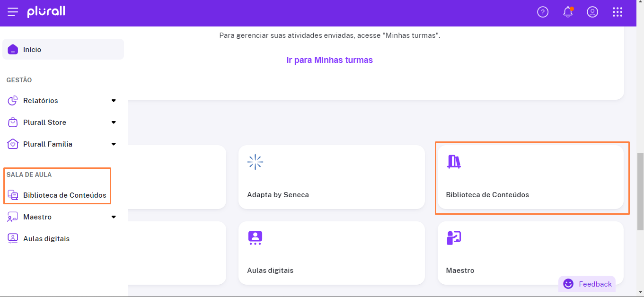Viewport: 644px width, 297px height.
Task: Expand the Plurall Família dropdown arrow
Action: pos(114,144)
